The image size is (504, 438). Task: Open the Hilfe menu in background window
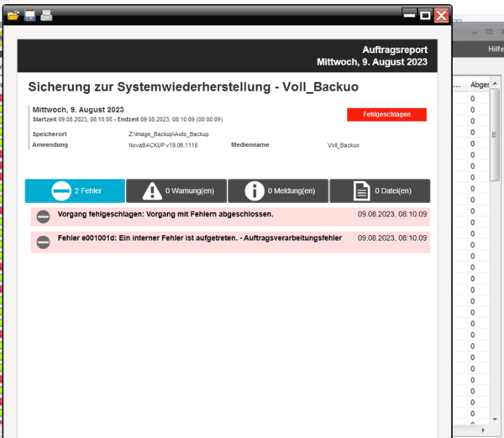(496, 50)
